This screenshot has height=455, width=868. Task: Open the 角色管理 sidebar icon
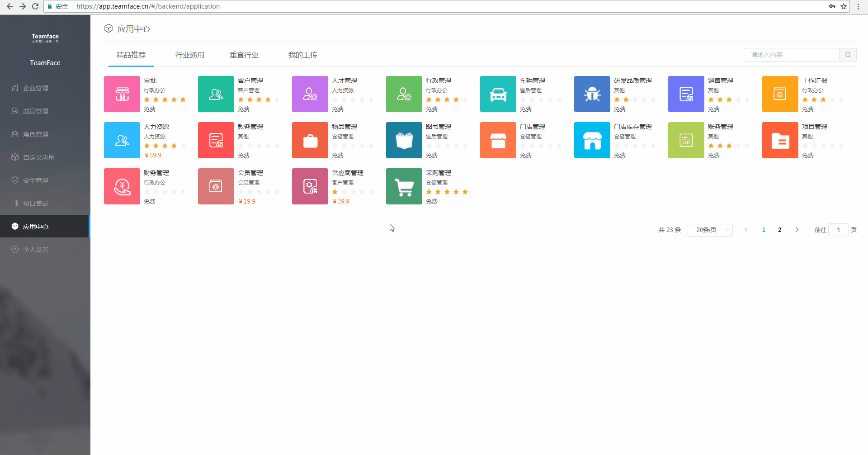(x=15, y=134)
